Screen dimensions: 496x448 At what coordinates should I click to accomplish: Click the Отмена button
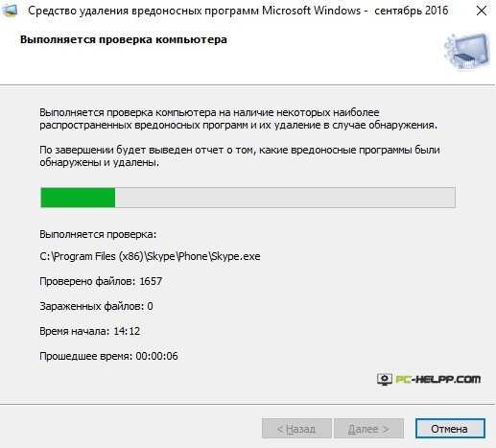coord(450,429)
